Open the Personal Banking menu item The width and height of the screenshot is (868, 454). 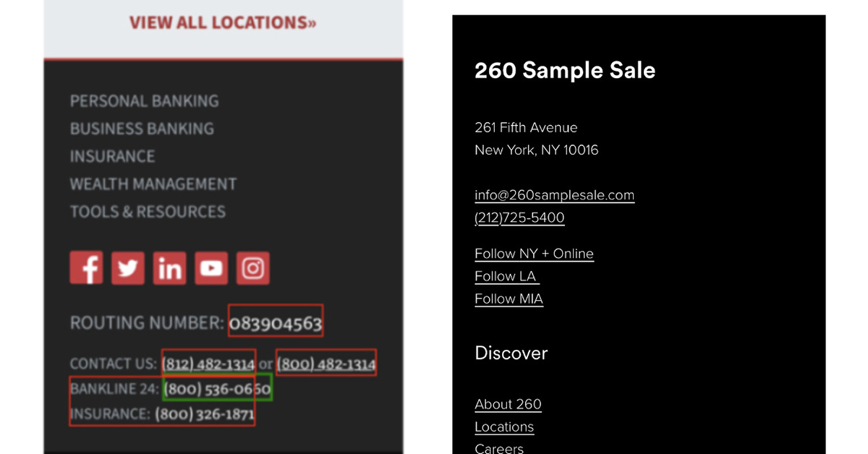(x=144, y=101)
